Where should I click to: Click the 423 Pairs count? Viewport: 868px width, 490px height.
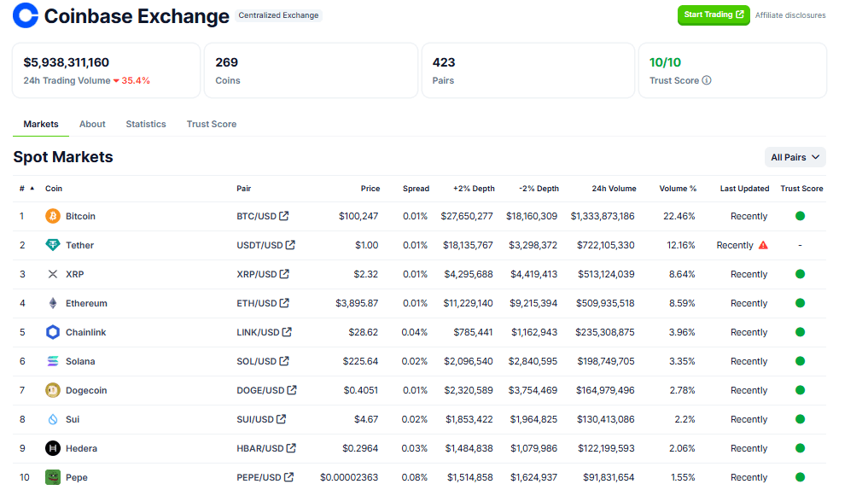coord(444,62)
